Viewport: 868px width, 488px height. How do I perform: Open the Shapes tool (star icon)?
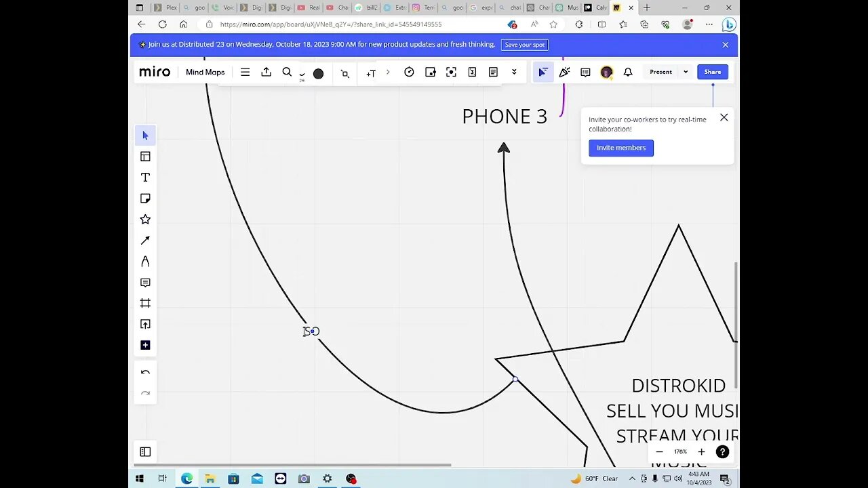(x=145, y=220)
